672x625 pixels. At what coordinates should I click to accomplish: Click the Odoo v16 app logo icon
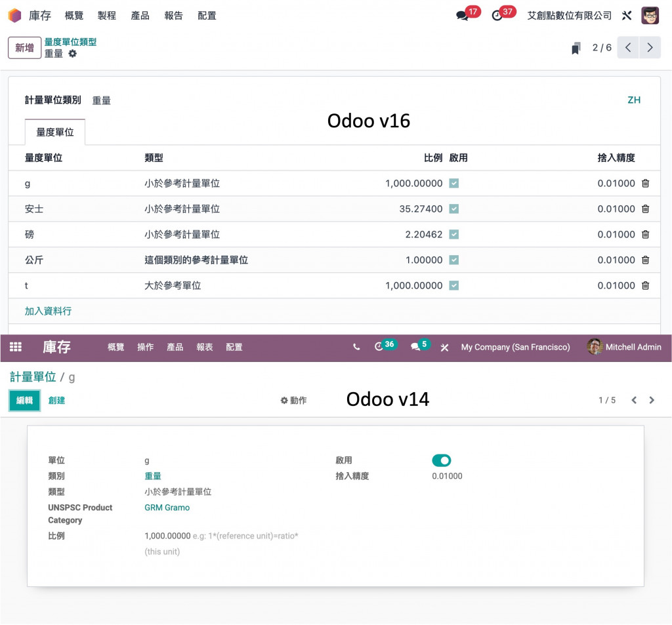coord(14,16)
